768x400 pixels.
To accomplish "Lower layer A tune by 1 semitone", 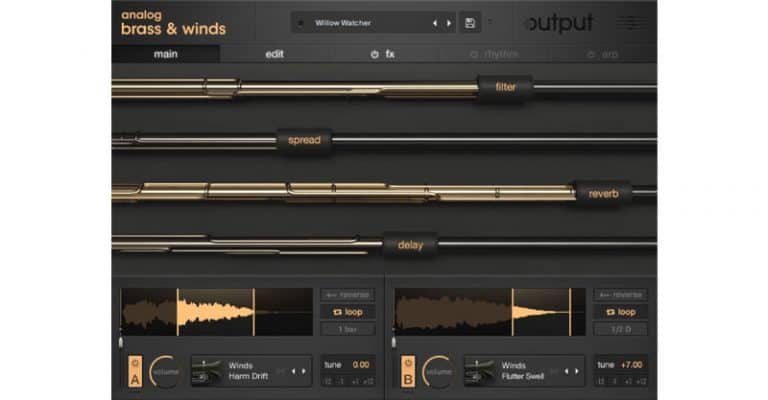I will point(341,381).
